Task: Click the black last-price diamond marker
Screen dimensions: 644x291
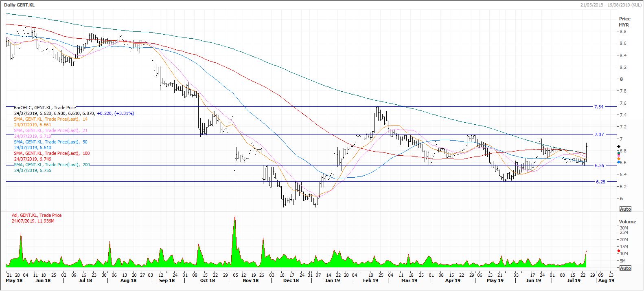Action: coord(619,146)
